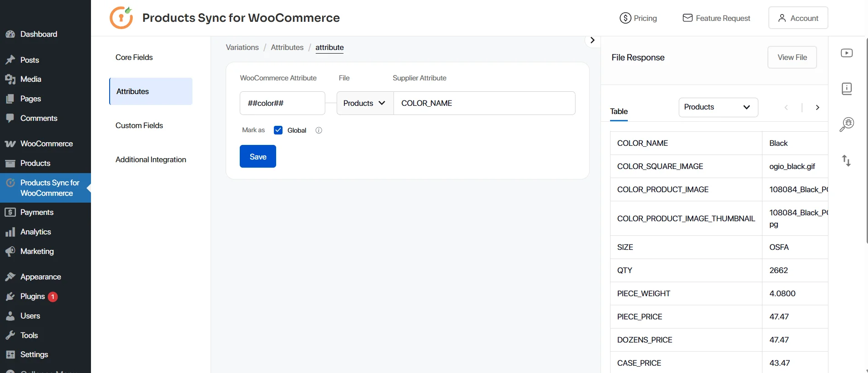Click the QTY value 2662

click(778, 270)
